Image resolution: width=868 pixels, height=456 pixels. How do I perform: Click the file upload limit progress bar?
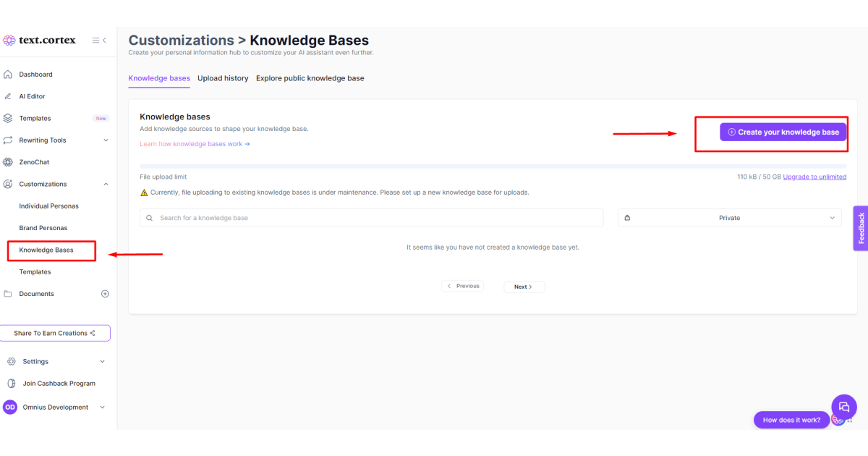pyautogui.click(x=493, y=166)
